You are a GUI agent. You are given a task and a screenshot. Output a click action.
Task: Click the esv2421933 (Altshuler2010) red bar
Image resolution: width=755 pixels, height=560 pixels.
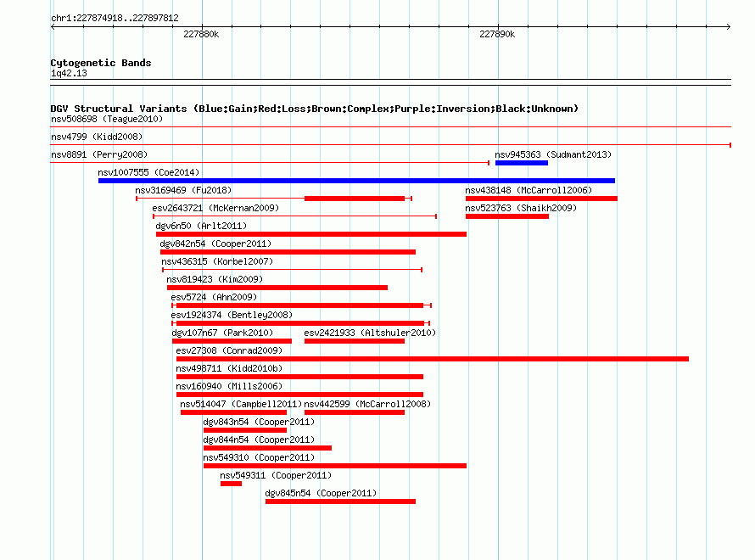tap(355, 341)
